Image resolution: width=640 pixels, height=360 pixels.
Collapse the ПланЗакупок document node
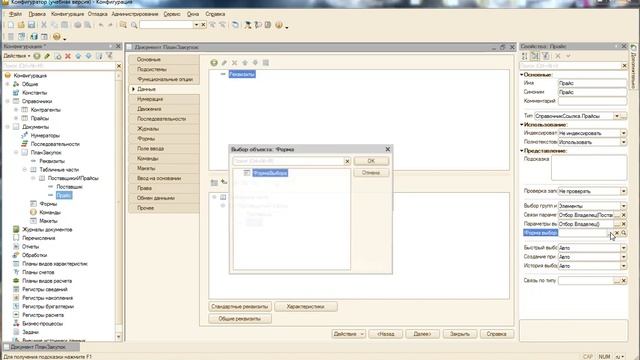pos(16,152)
